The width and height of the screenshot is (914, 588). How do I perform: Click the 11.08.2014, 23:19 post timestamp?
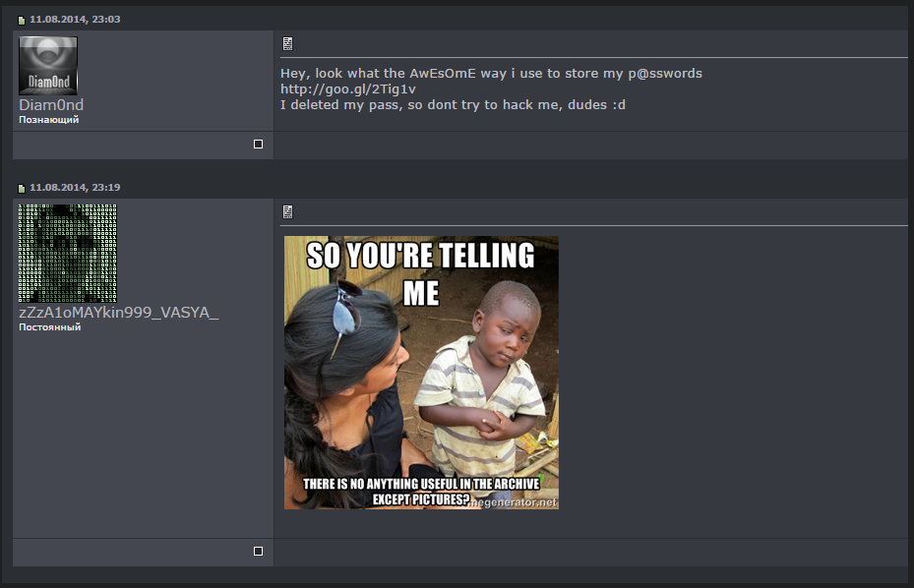75,187
